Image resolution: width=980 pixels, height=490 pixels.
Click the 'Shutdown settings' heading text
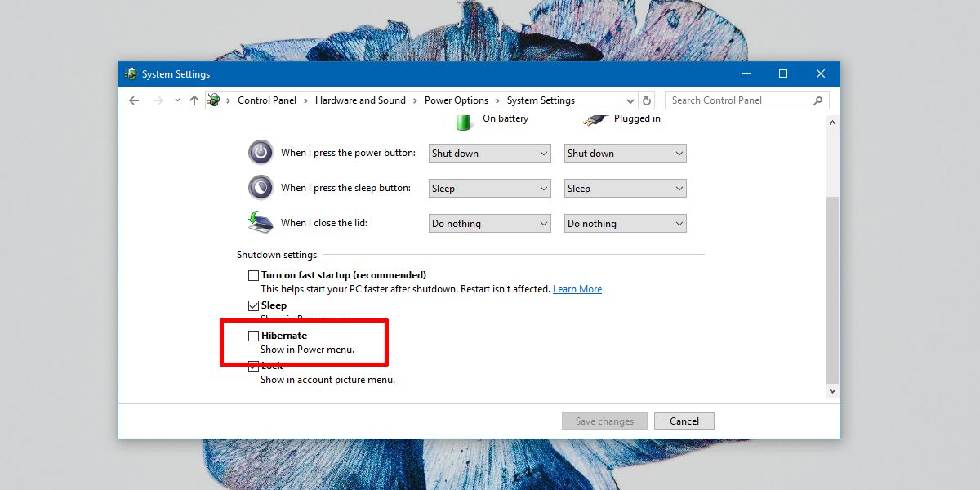click(x=277, y=255)
